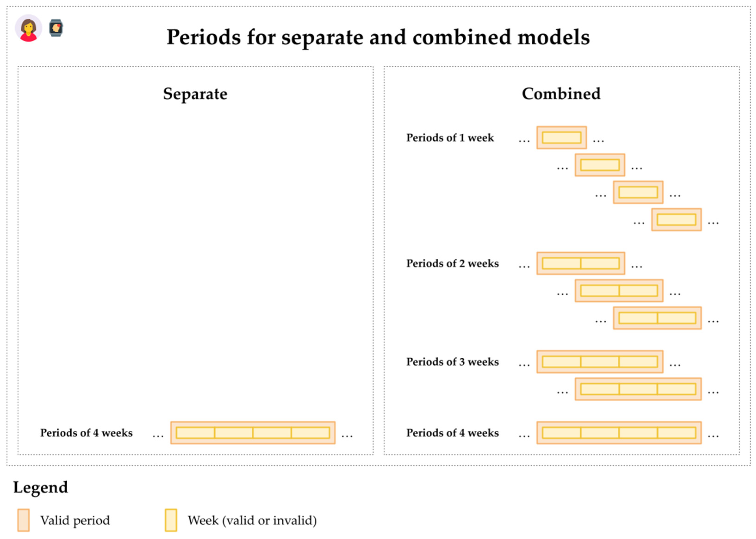The width and height of the screenshot is (756, 539).
Task: Click the last 1-week period box
Action: 676,220
